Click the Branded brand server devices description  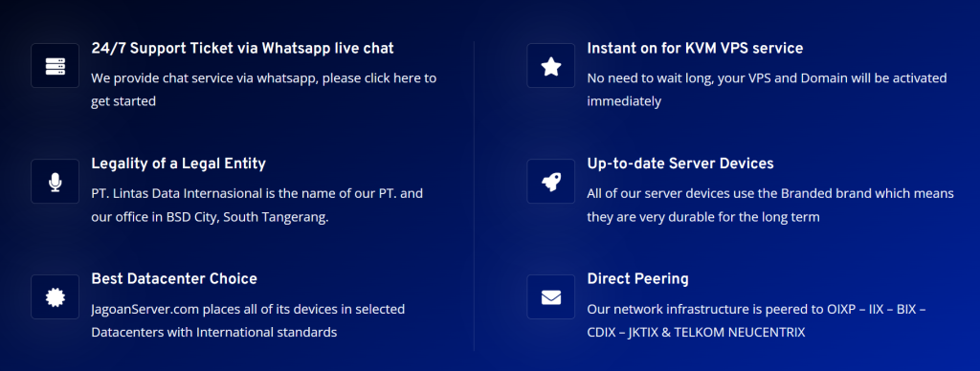pyautogui.click(x=770, y=205)
